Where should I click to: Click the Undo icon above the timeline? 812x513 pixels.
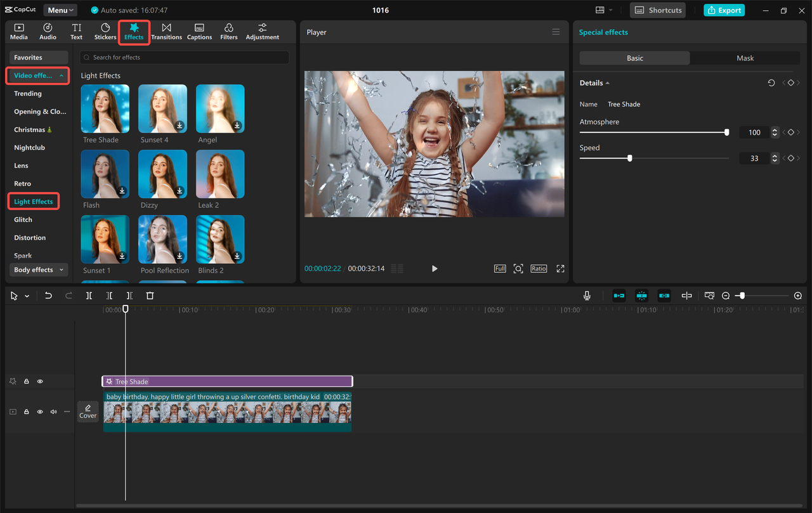pyautogui.click(x=48, y=295)
